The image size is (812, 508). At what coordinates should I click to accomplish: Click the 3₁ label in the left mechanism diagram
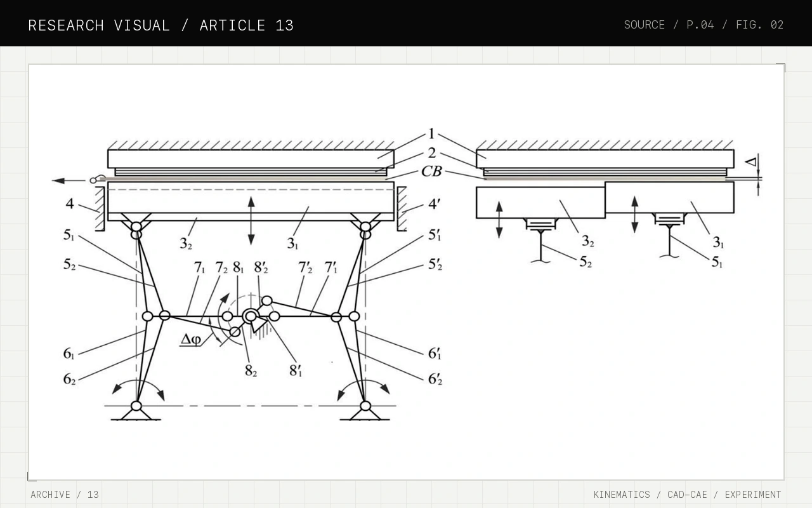(292, 243)
